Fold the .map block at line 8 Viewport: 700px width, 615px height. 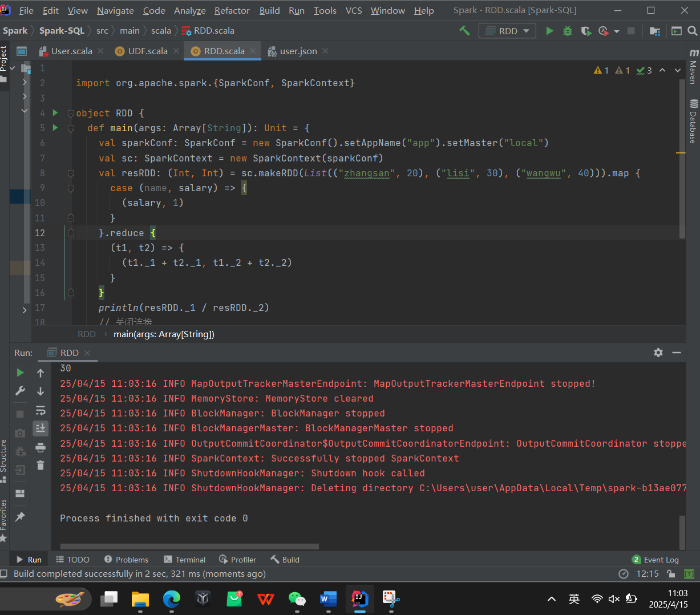[71, 173]
